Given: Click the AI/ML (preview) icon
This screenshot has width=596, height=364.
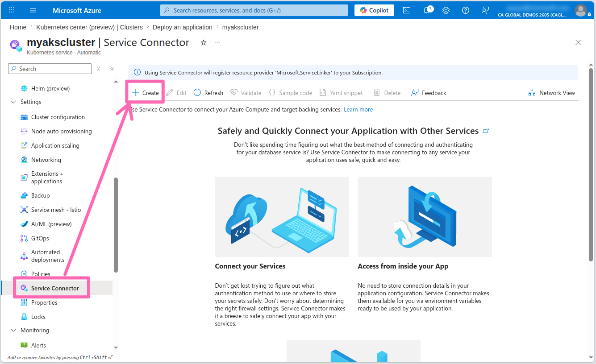Looking at the screenshot, I should 24,224.
